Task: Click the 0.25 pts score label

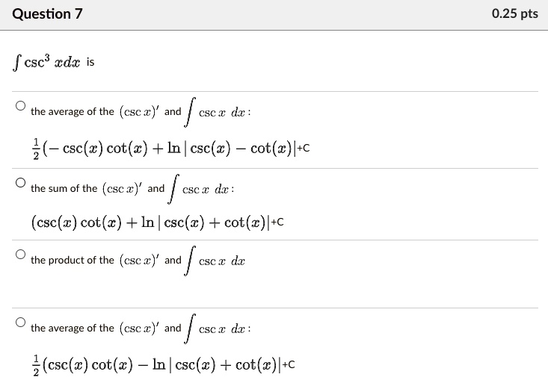Action: pos(515,13)
